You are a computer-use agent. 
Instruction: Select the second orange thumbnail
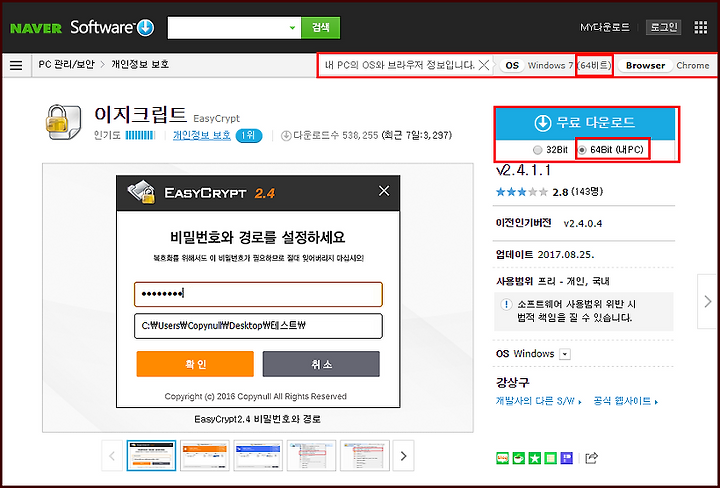205,455
